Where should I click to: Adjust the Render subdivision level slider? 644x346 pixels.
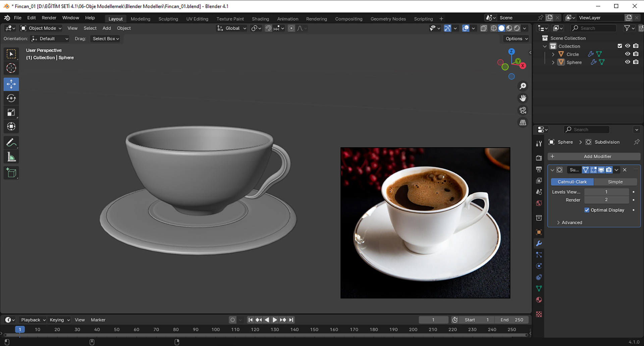(606, 199)
